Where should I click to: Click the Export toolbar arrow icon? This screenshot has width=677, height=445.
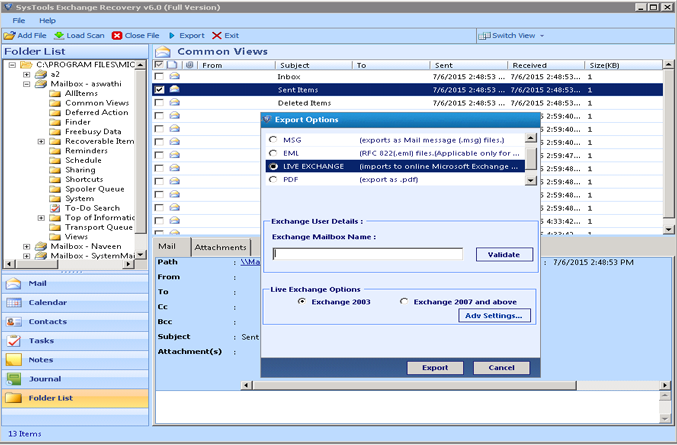tap(172, 35)
